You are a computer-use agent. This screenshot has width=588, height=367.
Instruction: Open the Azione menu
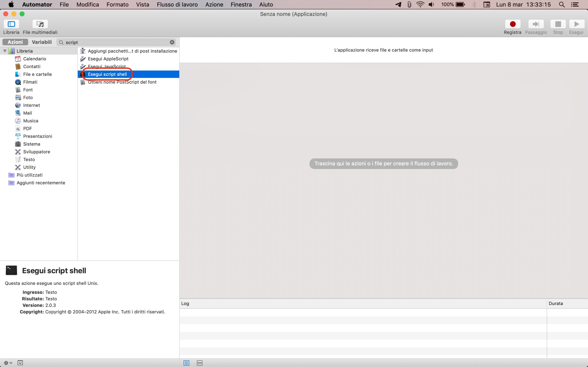pyautogui.click(x=214, y=4)
